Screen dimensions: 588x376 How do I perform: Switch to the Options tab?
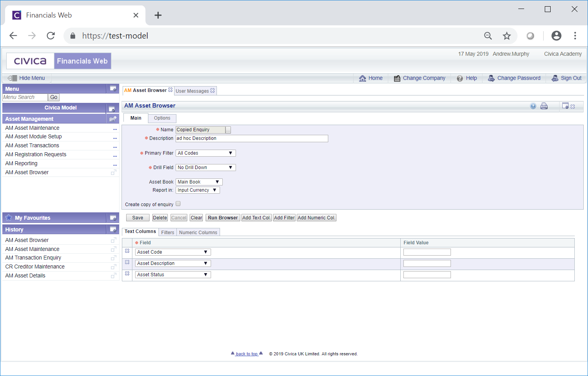(x=162, y=118)
